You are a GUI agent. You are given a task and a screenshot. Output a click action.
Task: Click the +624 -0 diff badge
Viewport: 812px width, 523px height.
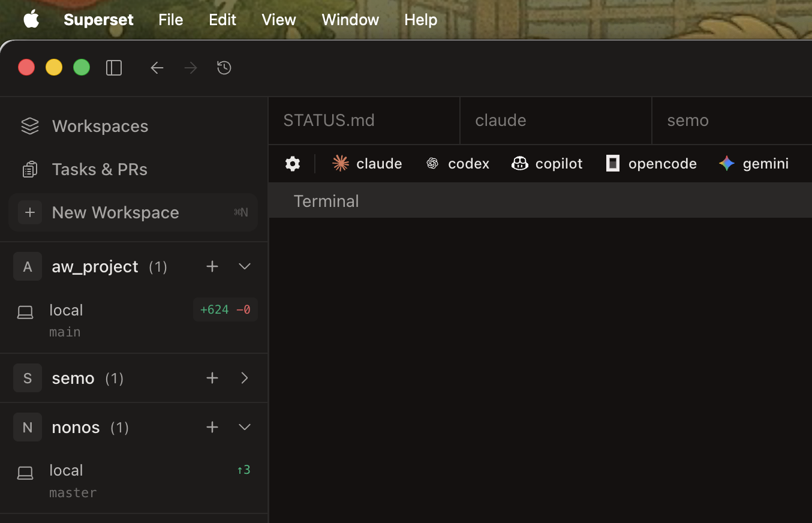tap(225, 309)
